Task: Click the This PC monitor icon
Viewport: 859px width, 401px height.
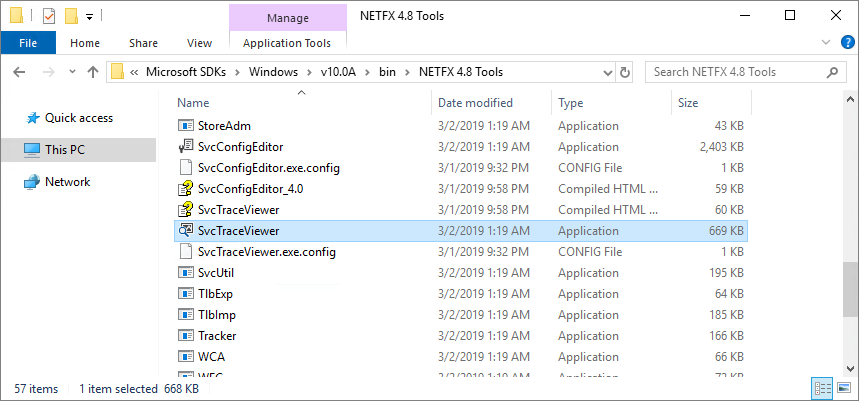Action: point(32,150)
